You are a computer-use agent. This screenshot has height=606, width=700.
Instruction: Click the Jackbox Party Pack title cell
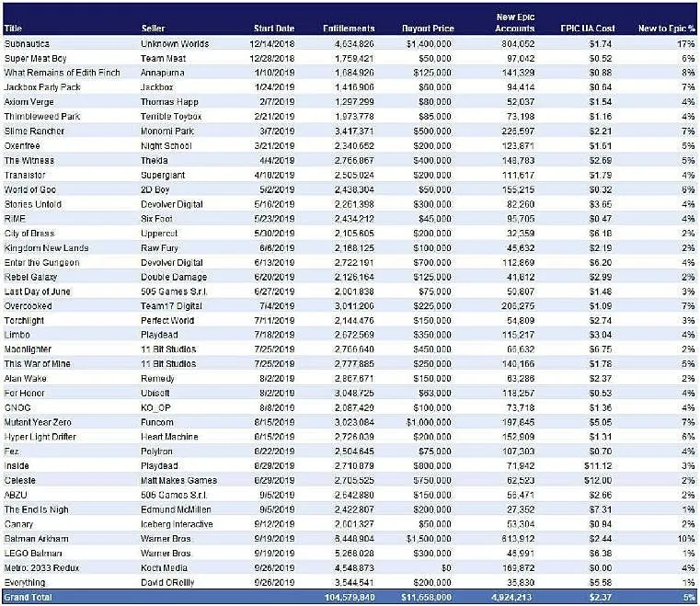(42, 87)
